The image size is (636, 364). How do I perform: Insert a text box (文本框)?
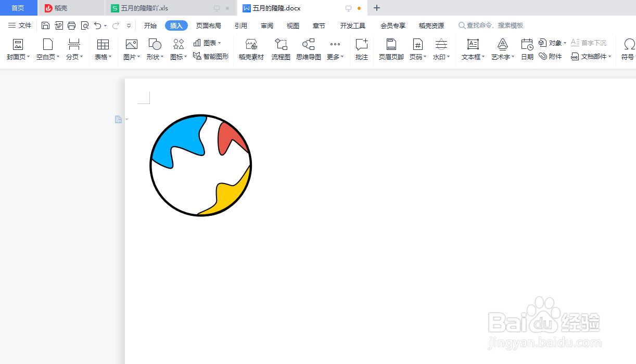pyautogui.click(x=473, y=50)
